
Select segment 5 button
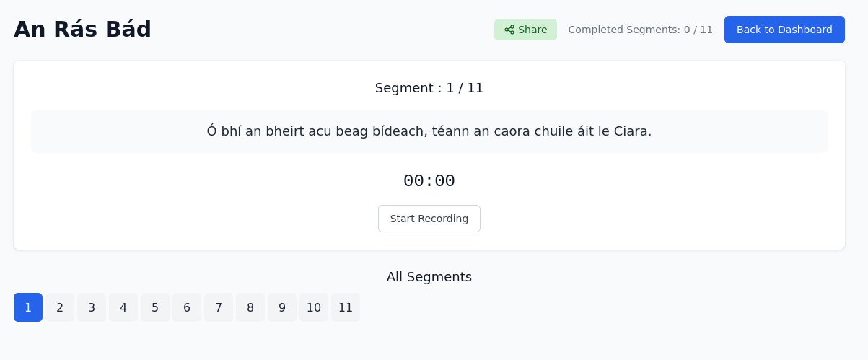tap(155, 307)
